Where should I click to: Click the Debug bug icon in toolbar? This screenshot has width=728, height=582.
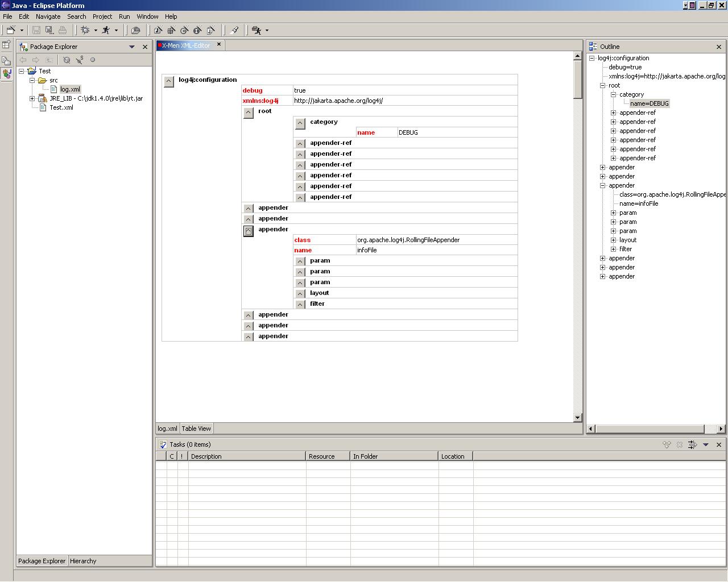coord(85,30)
